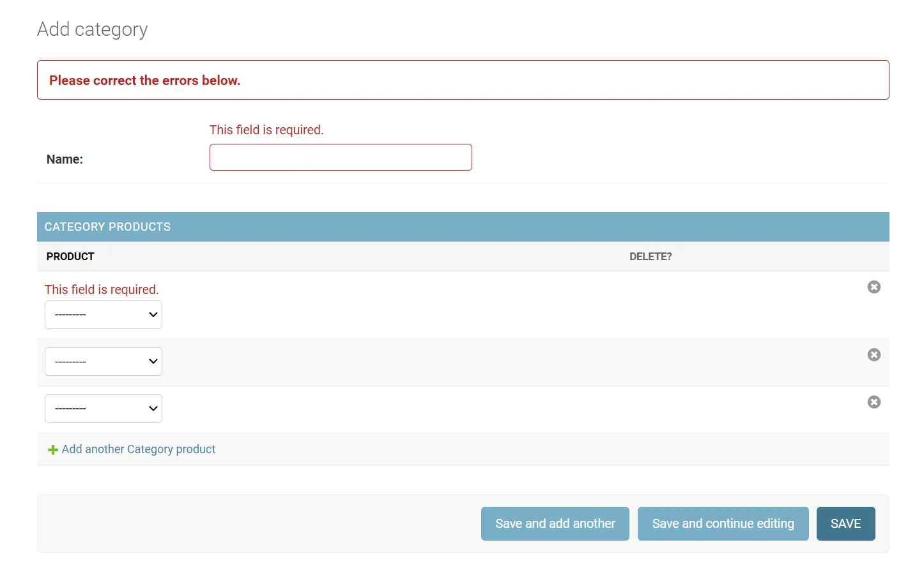Click Add another Category product link
Viewport: 924px width, 579px height.
coord(139,449)
